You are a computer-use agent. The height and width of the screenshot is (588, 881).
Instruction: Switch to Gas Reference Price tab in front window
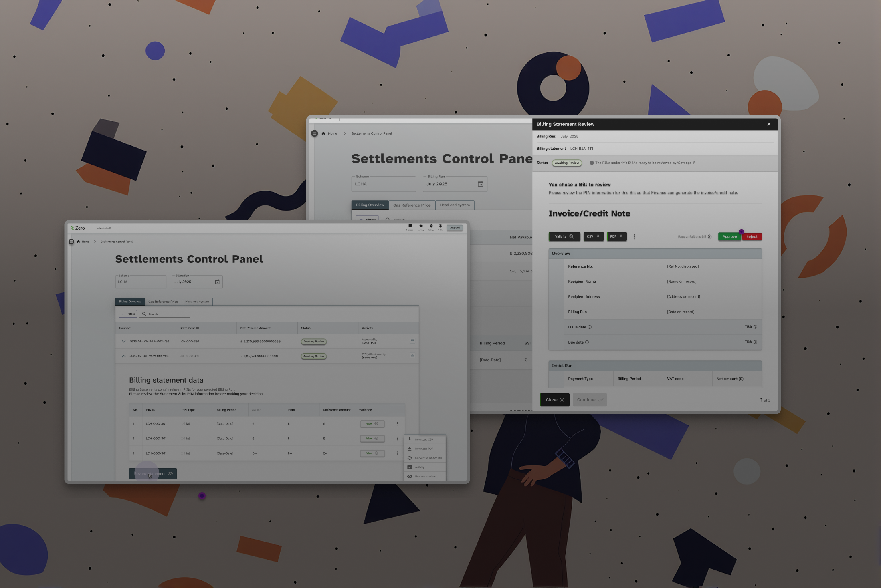[163, 302]
